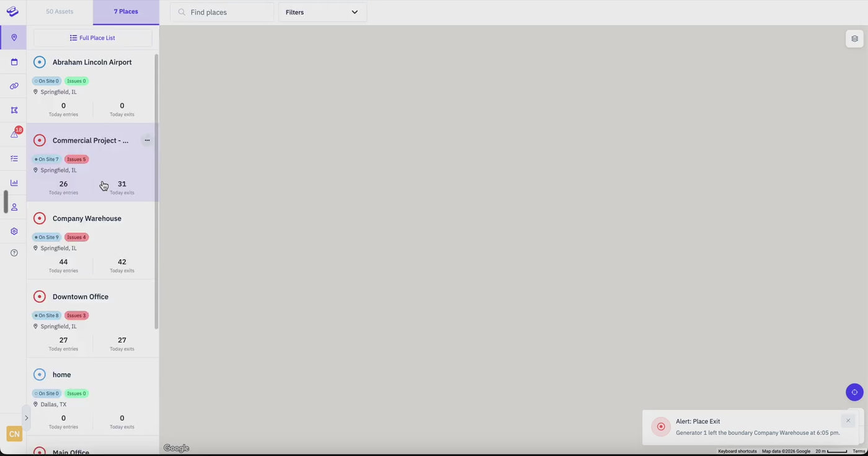Select the Downtown Office place name

tap(81, 297)
